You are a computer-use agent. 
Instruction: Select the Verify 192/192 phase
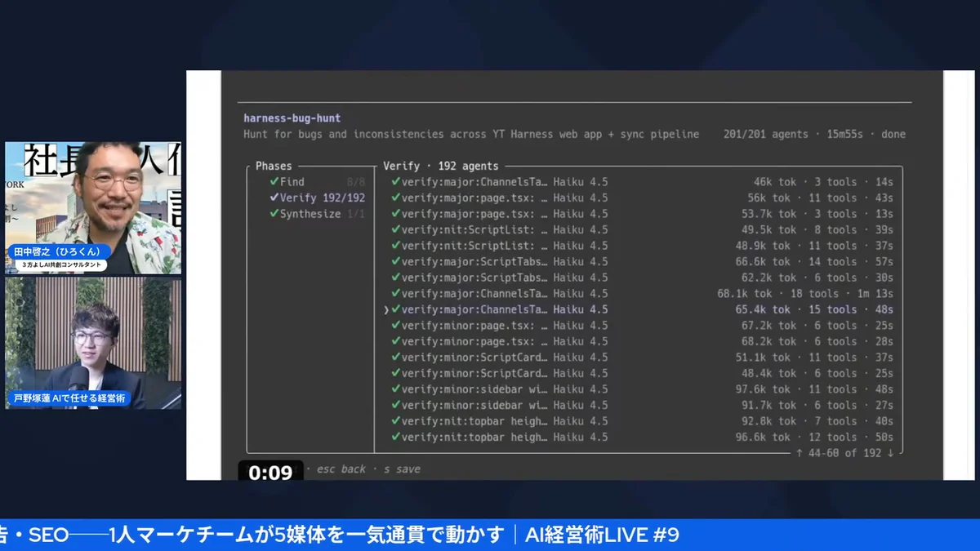point(317,198)
